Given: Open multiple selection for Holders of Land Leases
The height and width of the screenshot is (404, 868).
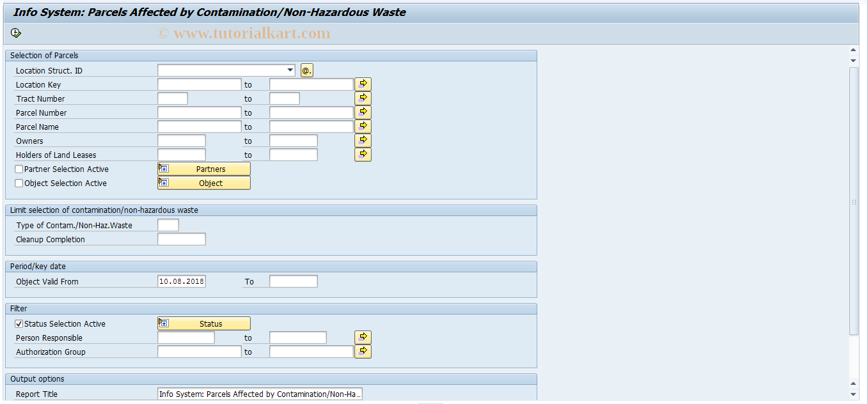Looking at the screenshot, I should pos(363,155).
